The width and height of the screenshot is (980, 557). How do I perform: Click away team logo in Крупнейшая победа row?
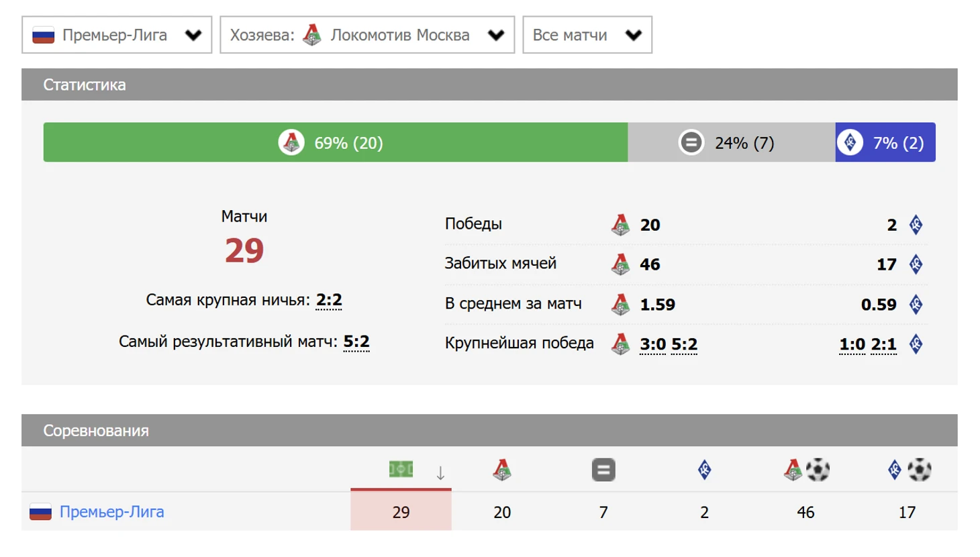pos(916,344)
